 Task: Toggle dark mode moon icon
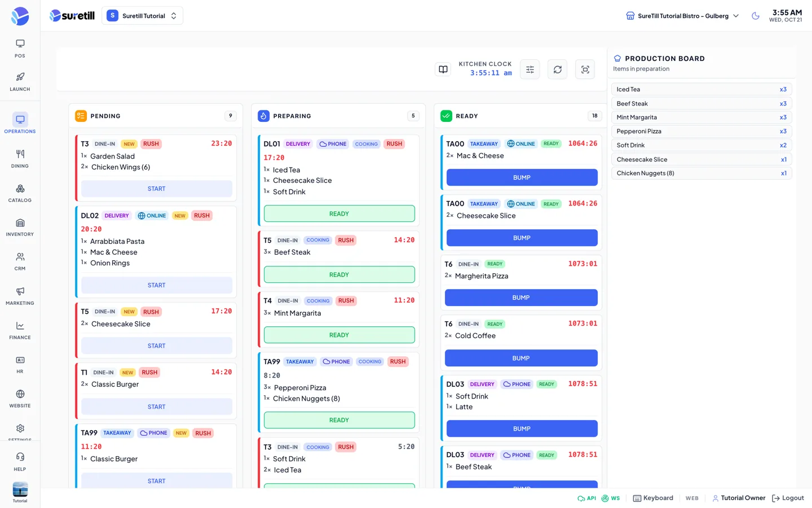click(756, 16)
